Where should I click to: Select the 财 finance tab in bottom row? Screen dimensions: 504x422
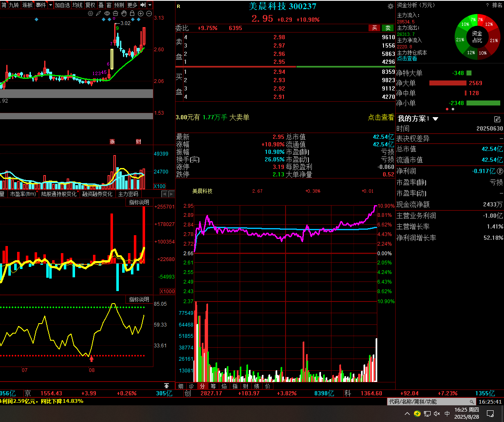tap(246, 386)
